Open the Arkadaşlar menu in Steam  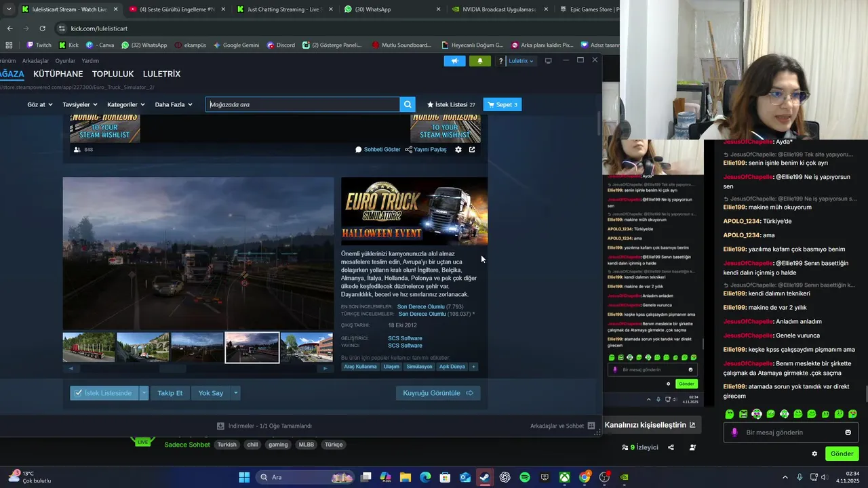35,61
